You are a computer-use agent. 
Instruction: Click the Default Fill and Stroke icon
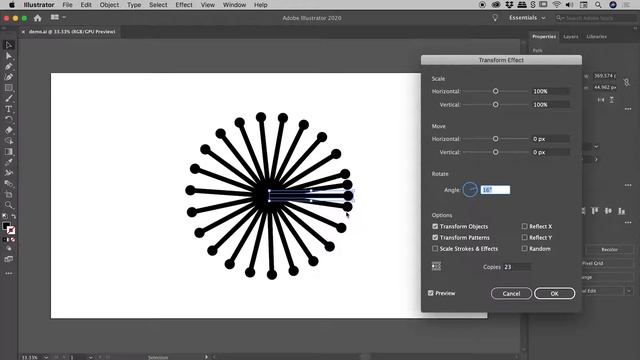tap(4, 216)
